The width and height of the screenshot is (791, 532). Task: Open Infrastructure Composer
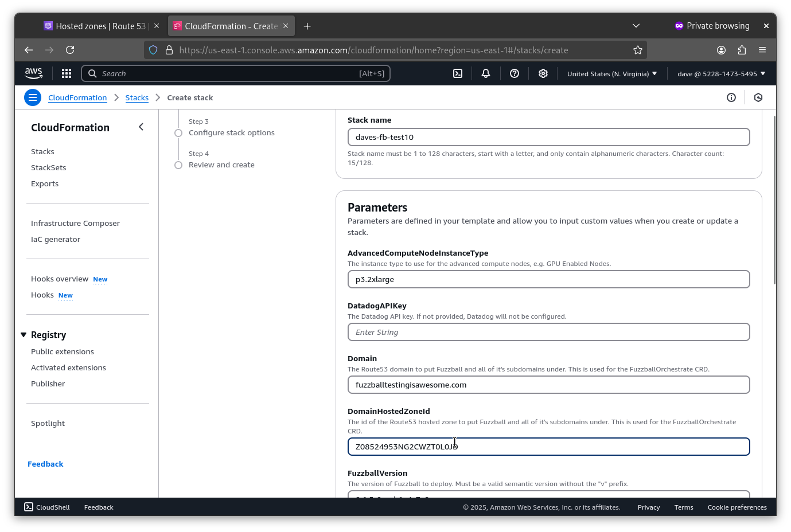click(75, 223)
